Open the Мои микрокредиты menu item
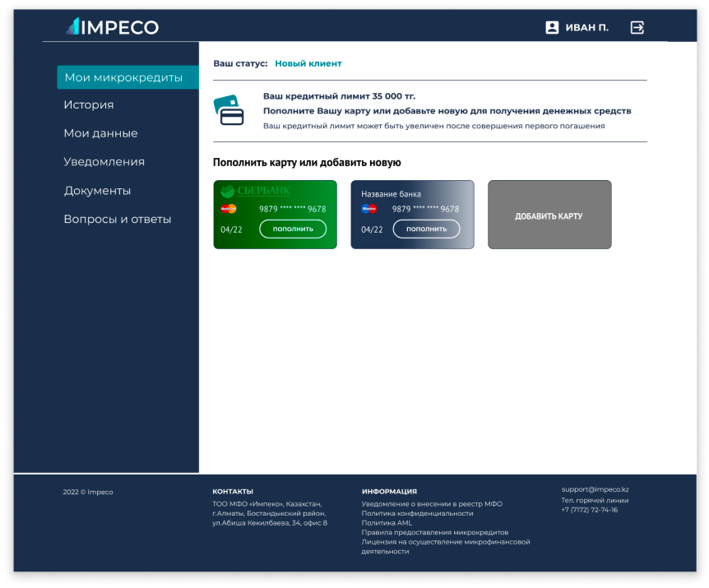 tap(123, 77)
